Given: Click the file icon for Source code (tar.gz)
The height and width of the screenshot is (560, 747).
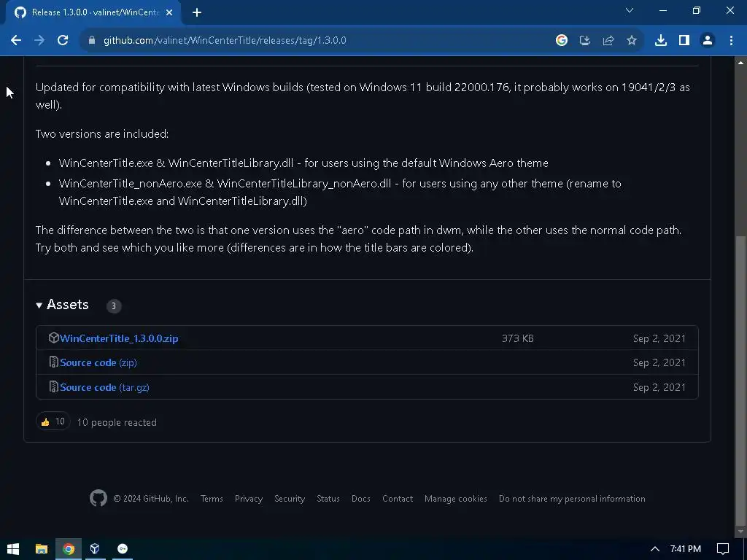Looking at the screenshot, I should point(54,386).
